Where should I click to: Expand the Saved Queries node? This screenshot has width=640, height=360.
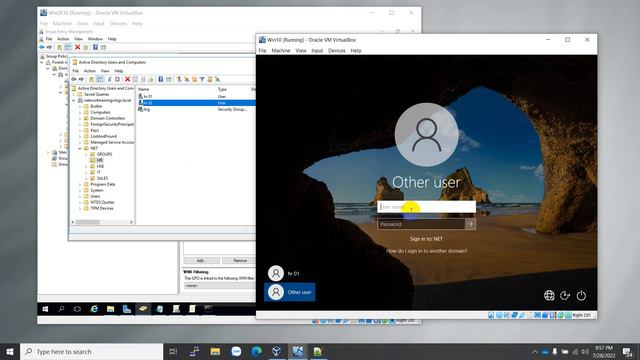tap(74, 94)
